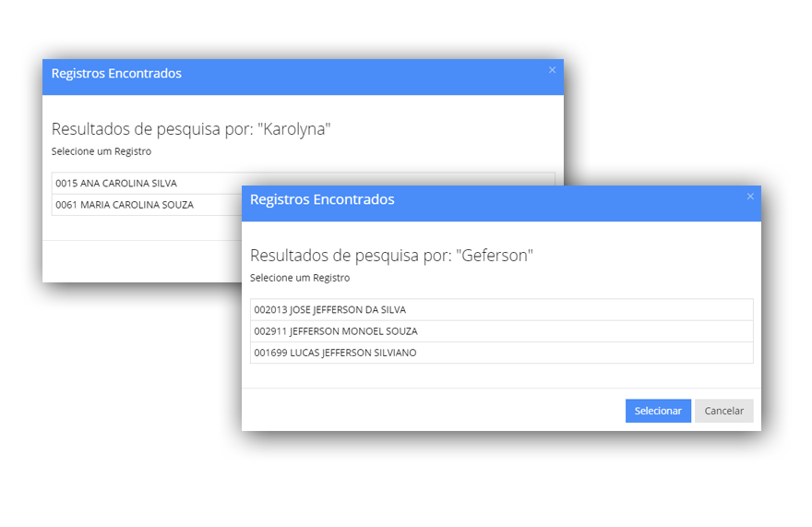Select record 0015 ANA CAROLINA SILVA
This screenshot has width=812, height=527.
tap(148, 184)
